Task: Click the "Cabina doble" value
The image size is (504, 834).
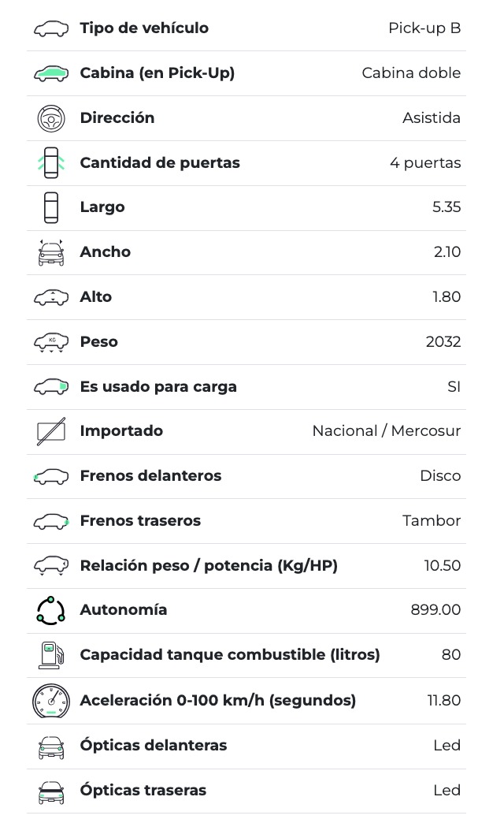Action: tap(411, 73)
